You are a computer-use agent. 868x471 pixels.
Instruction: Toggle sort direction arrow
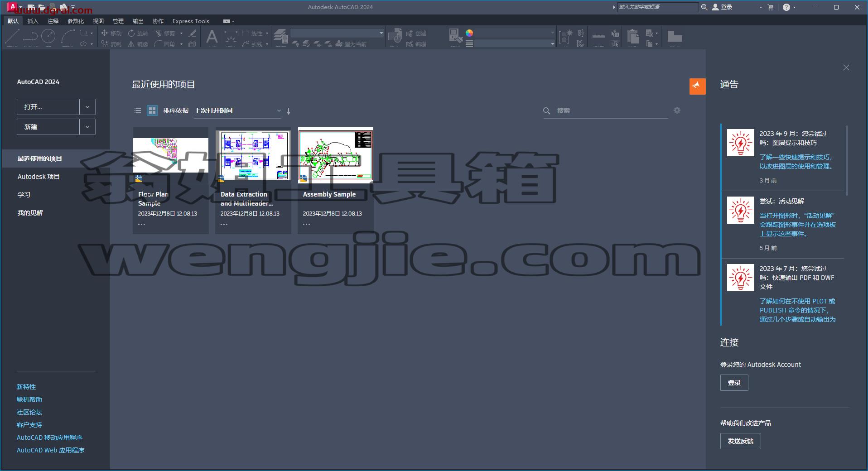pyautogui.click(x=289, y=111)
